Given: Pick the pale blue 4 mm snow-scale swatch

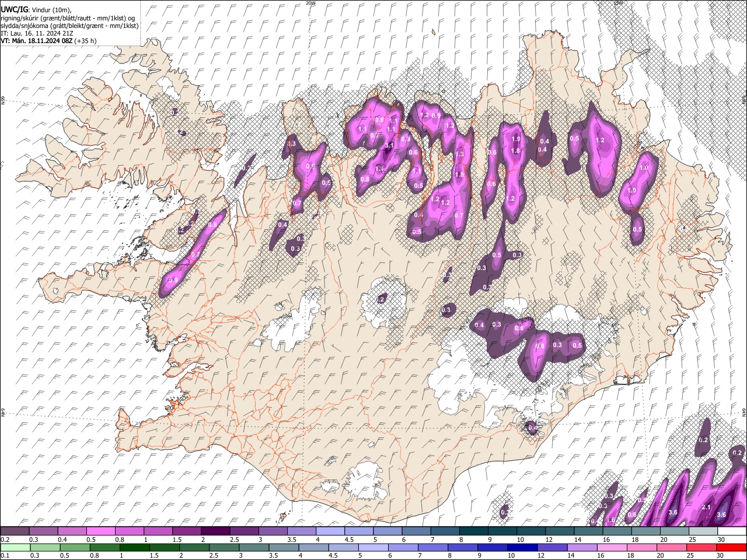Looking at the screenshot, I should tap(329, 531).
